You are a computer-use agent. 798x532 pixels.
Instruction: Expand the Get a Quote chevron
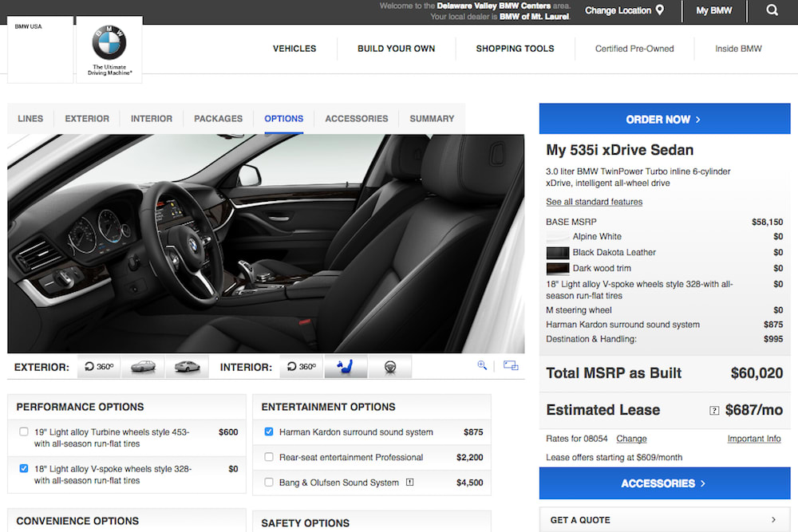tap(773, 520)
